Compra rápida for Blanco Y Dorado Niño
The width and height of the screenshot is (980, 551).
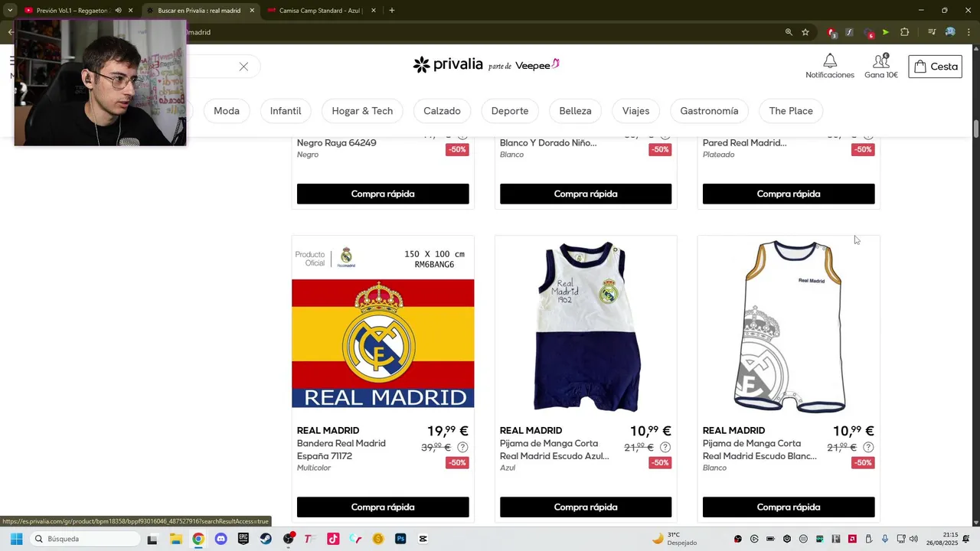[x=586, y=194]
